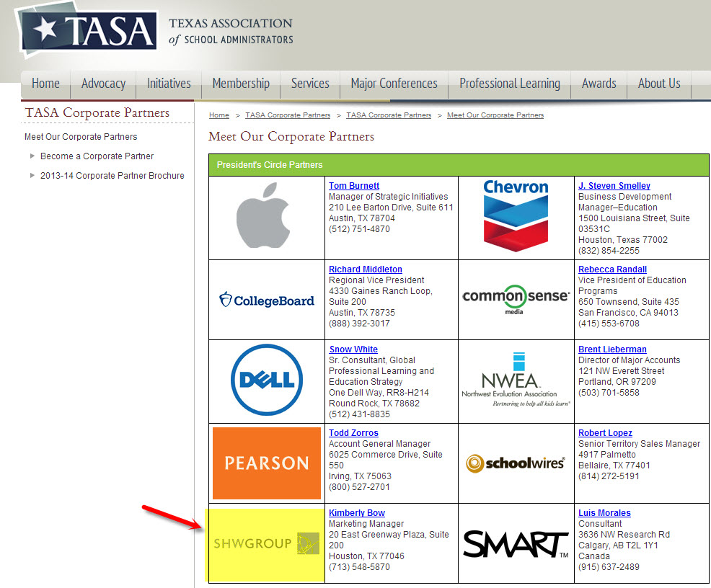The width and height of the screenshot is (711, 588).
Task: Open Brent Lieberman's contact link
Action: pyautogui.click(x=613, y=349)
